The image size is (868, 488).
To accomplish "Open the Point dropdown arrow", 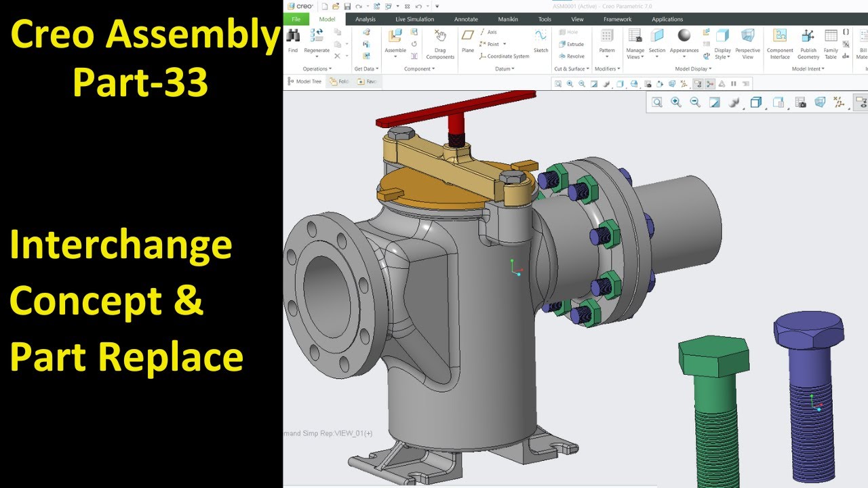I will point(505,45).
